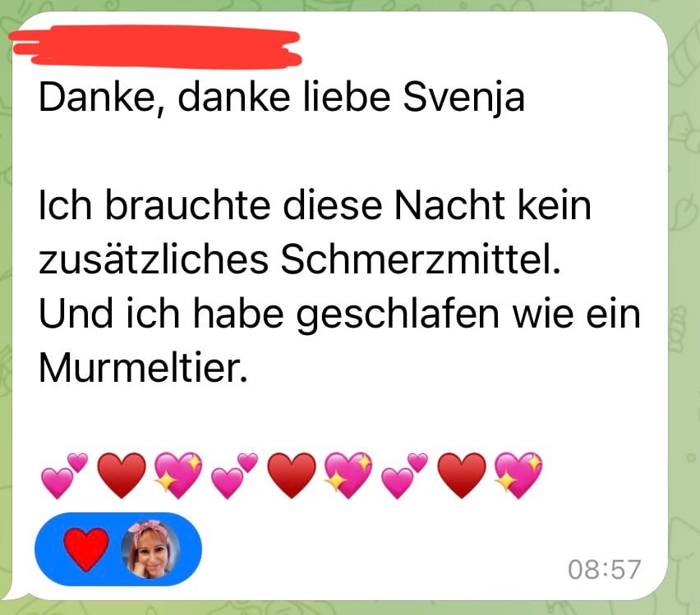700x615 pixels.
Task: Click the green patterned chat background
Action: pos(684,312)
